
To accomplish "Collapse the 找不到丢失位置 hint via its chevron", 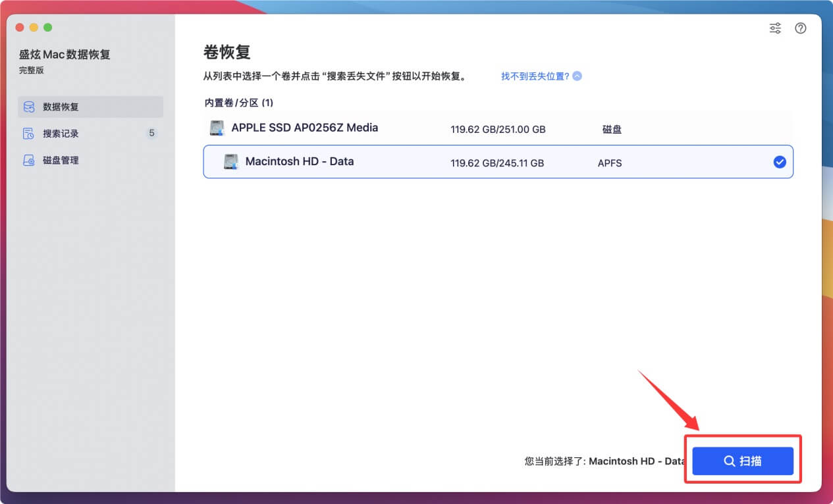I will point(576,76).
